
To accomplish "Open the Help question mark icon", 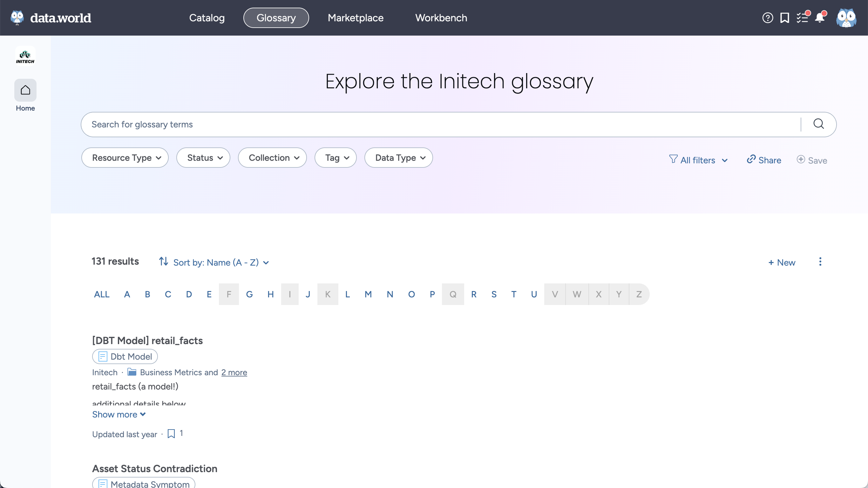I will point(767,17).
